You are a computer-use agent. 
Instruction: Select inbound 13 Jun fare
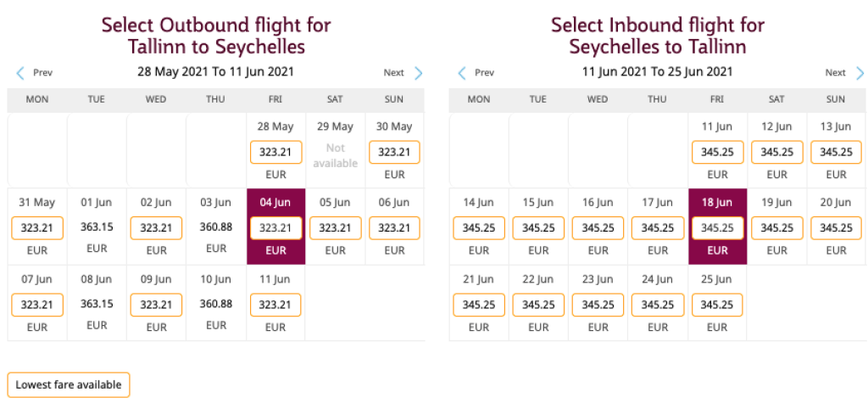point(836,153)
